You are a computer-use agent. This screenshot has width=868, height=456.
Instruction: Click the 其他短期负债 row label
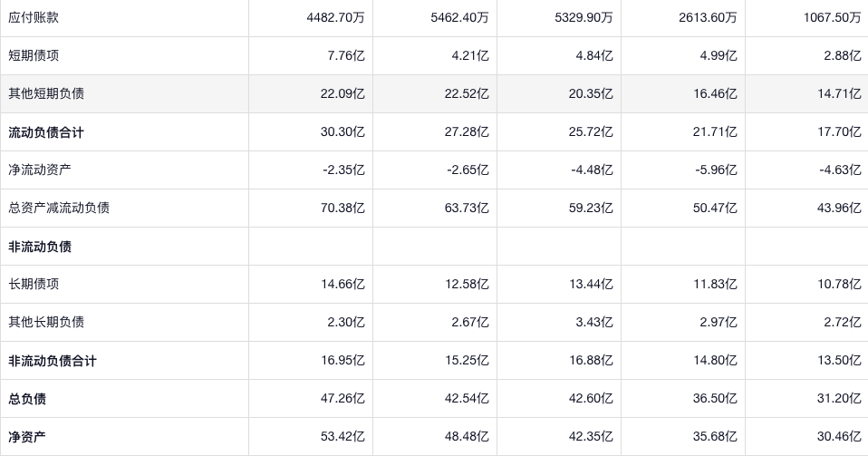tap(46, 93)
